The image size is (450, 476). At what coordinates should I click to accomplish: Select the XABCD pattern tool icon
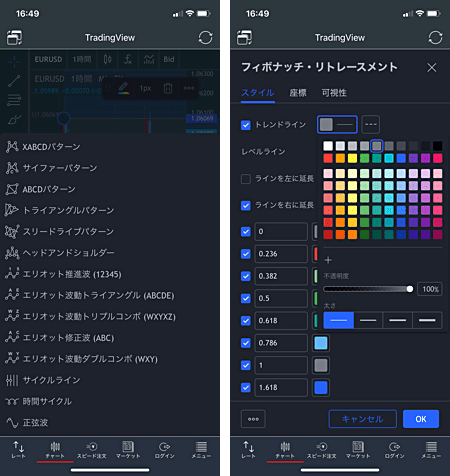click(x=12, y=147)
